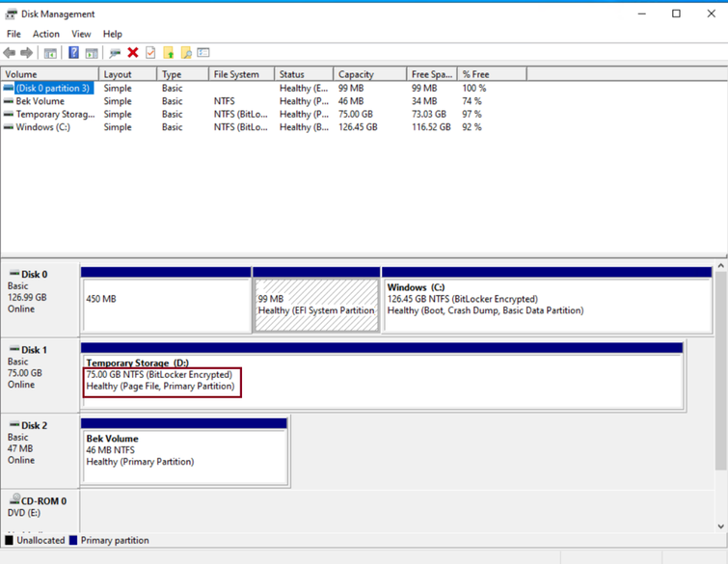
Task: Click the small disk icon next to Disk 2
Action: tap(14, 425)
